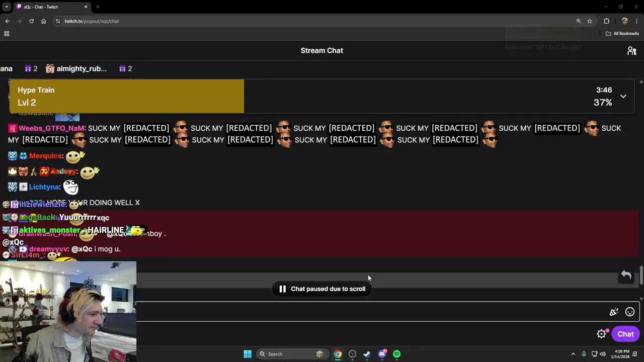Open the emote picker smiley icon
The height and width of the screenshot is (362, 644).
[629, 312]
